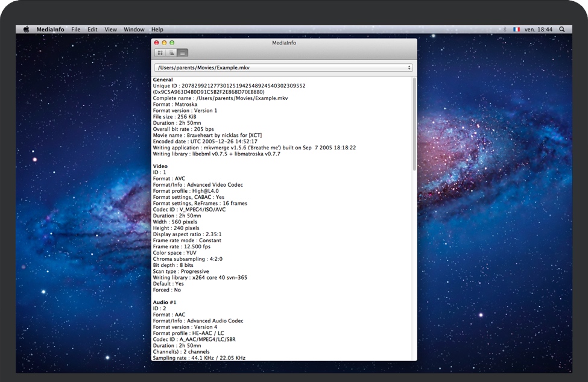Open the Edit menu
Screen dimensions: 588x382
92,30
